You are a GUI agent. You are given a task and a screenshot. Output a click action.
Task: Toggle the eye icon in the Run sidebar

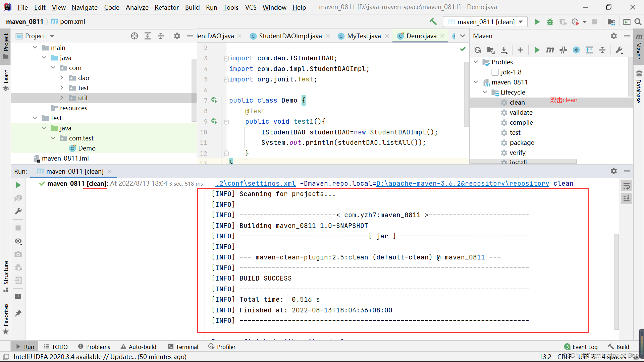(18, 241)
